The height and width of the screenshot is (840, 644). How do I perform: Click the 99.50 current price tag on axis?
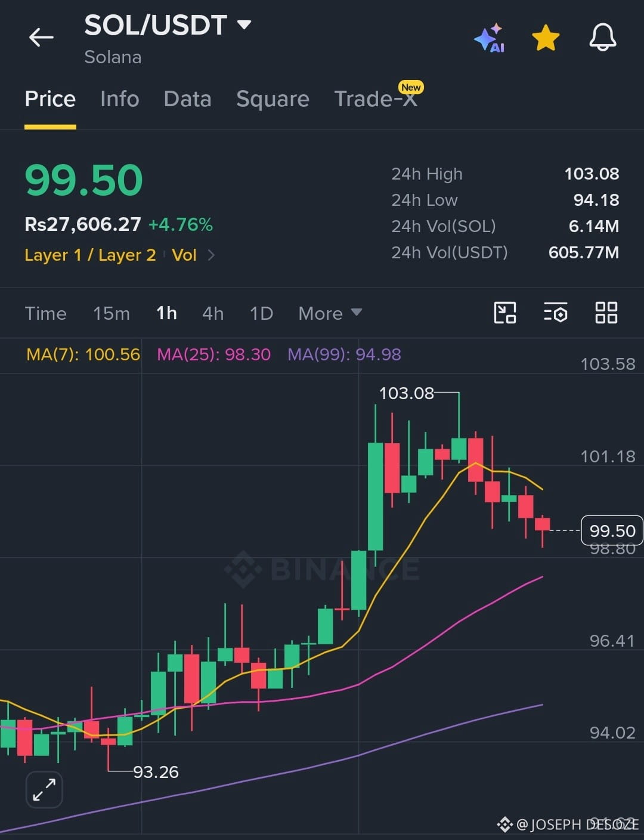612,530
